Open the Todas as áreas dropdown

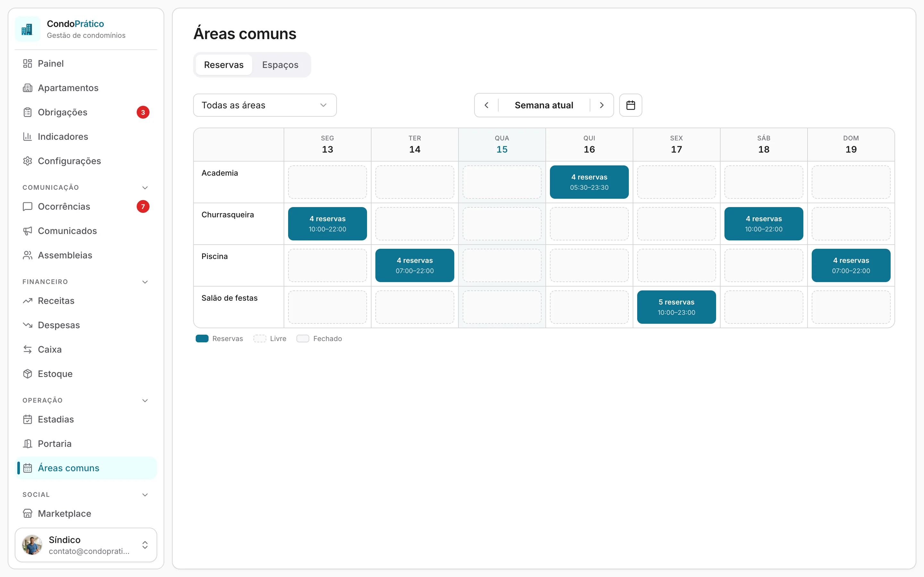tap(265, 105)
